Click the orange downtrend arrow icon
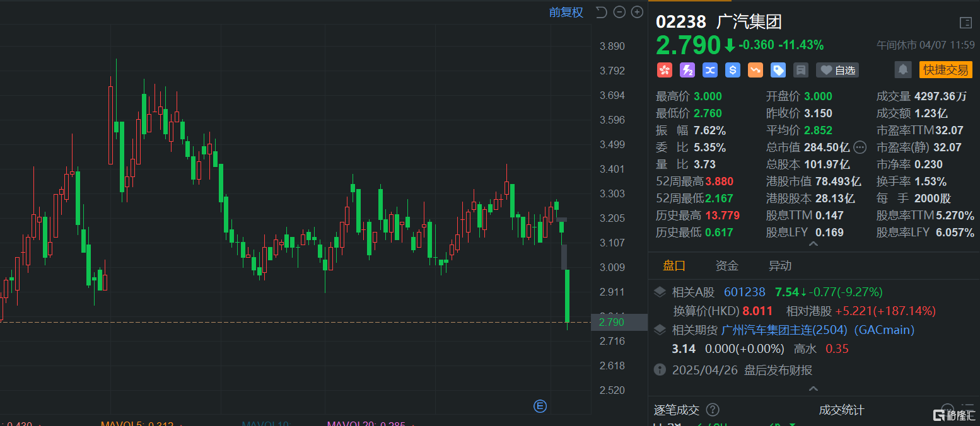The height and width of the screenshot is (426, 980). point(755,70)
